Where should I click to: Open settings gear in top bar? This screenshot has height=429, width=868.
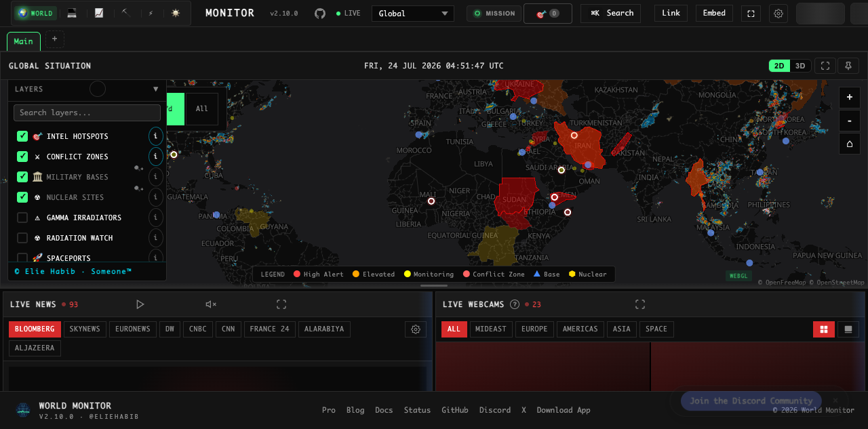[x=778, y=13]
